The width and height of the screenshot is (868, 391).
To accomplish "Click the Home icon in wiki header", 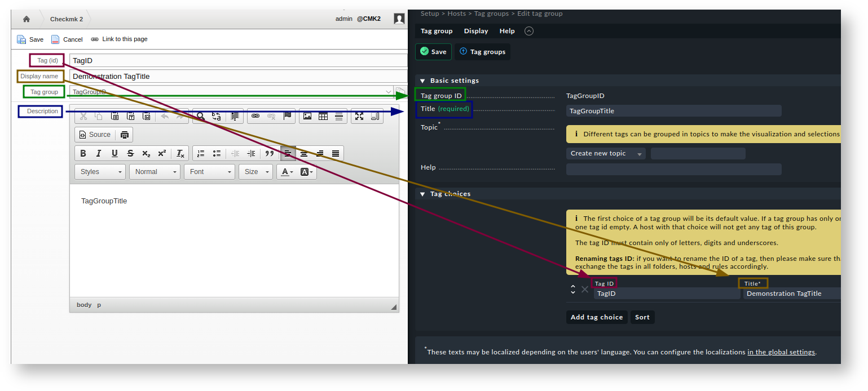I will (x=27, y=19).
